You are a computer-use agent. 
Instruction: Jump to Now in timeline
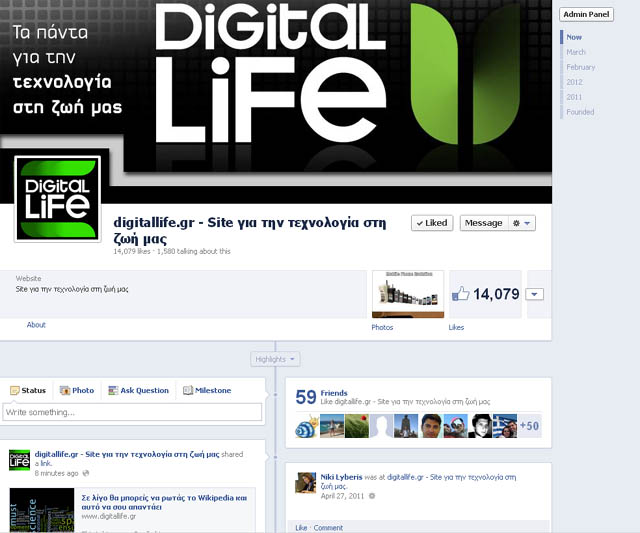point(574,37)
